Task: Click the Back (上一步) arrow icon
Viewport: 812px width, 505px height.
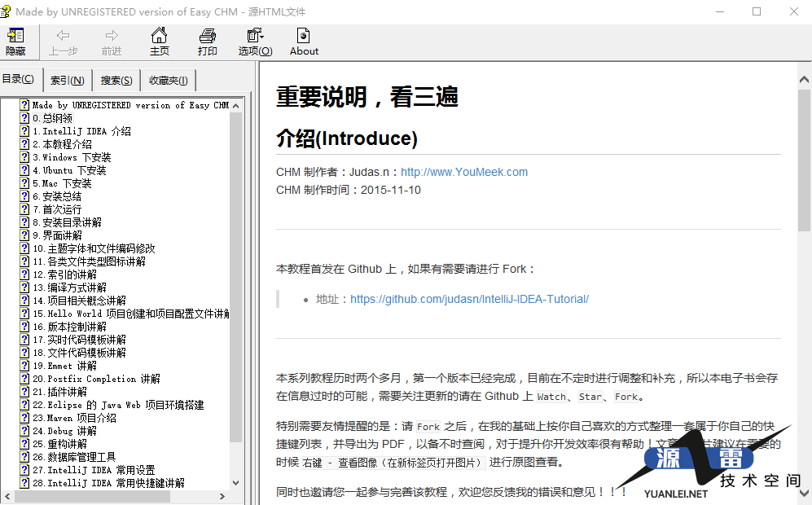Action: coord(64,36)
